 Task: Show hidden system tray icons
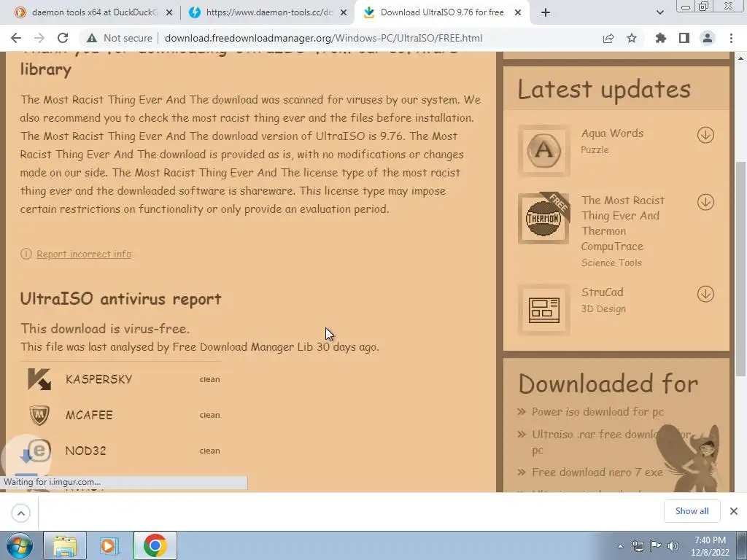pyautogui.click(x=620, y=546)
